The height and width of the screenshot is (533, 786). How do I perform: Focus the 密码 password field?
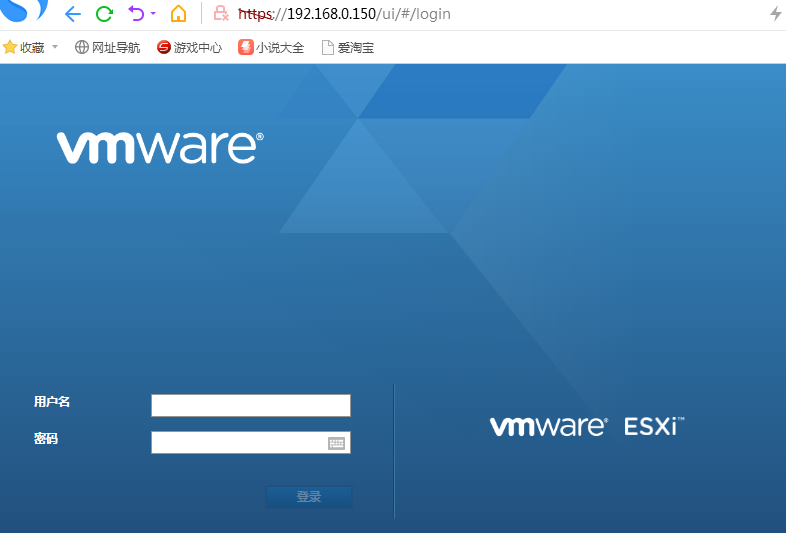point(251,442)
